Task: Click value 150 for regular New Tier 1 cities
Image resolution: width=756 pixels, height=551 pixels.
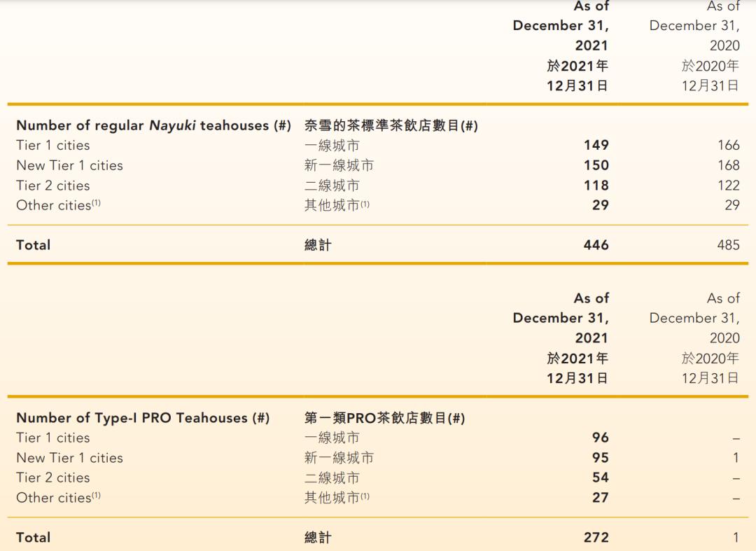Action: [x=596, y=165]
